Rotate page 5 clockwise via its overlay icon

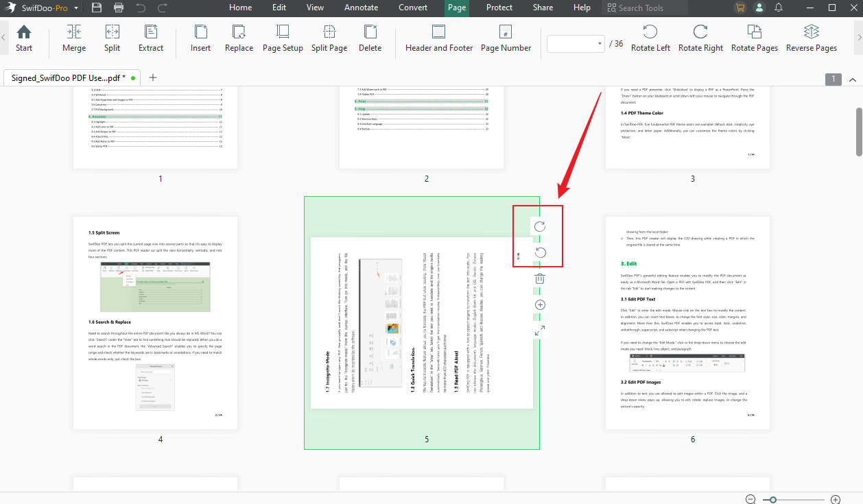539,226
